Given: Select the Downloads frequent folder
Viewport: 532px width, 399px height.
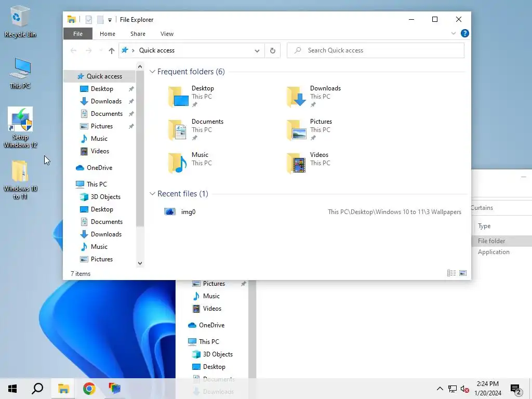Looking at the screenshot, I should point(313,96).
